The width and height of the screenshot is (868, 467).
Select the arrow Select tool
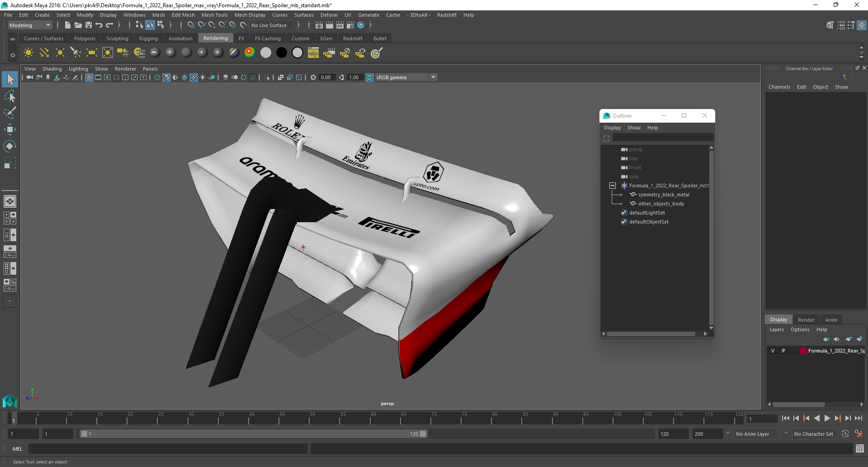(x=10, y=79)
